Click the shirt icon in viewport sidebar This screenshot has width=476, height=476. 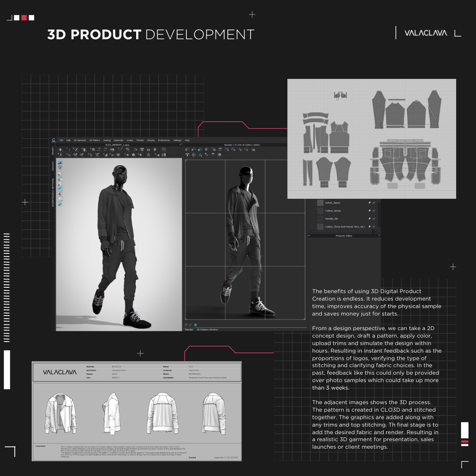[60, 168]
